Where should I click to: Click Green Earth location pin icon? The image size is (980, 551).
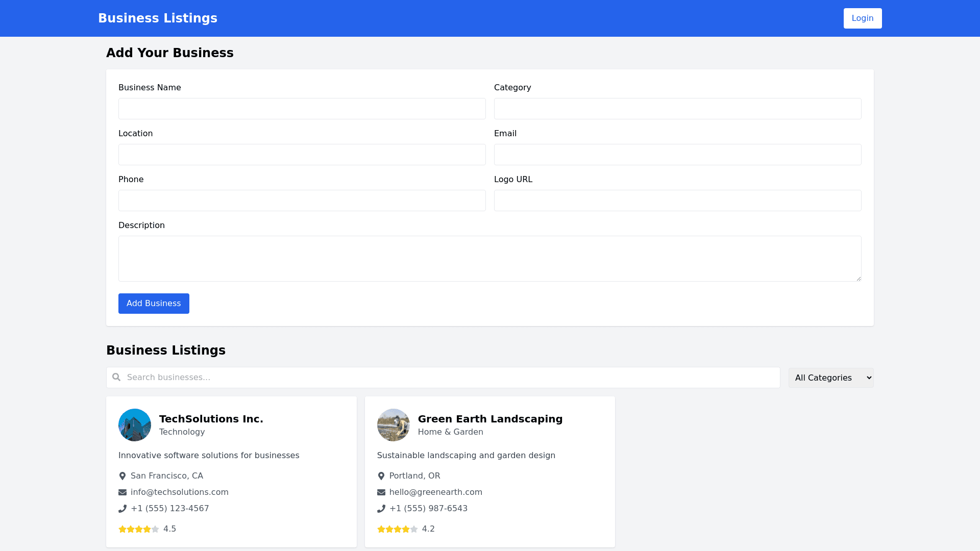[x=381, y=476]
